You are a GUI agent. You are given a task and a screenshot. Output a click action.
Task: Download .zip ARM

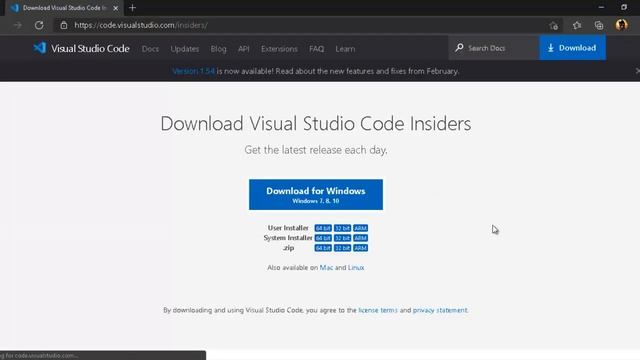pos(360,248)
